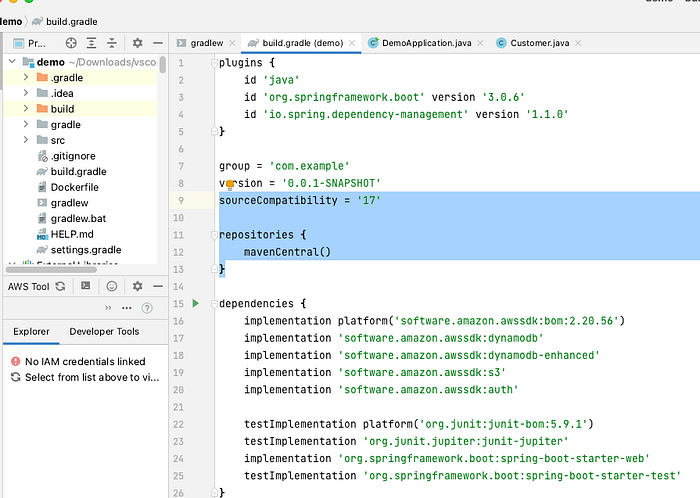Click the AWS Toolkit terminal icon
Screen dimensions: 700x498
tap(86, 286)
